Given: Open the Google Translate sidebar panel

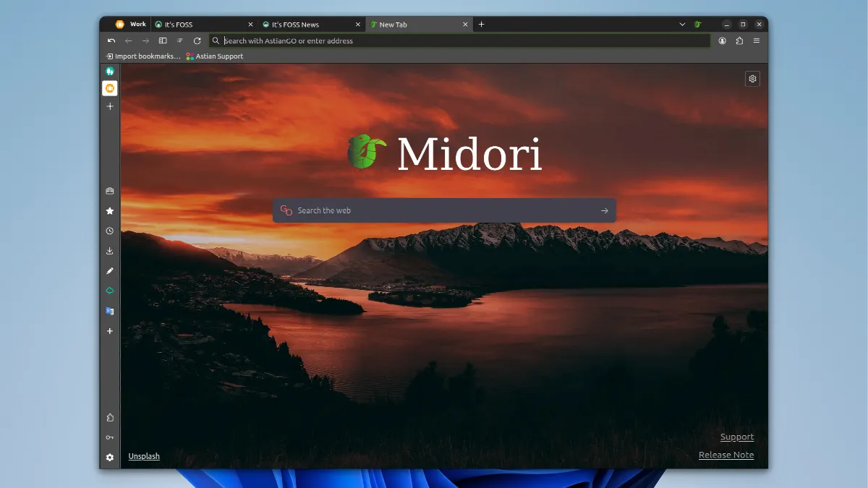Looking at the screenshot, I should (x=110, y=311).
